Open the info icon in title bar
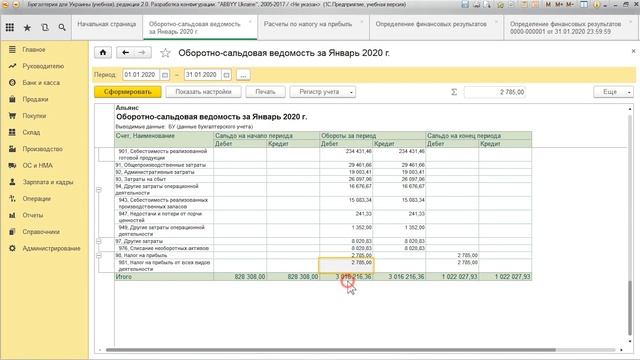The width and height of the screenshot is (640, 360). 596,4
